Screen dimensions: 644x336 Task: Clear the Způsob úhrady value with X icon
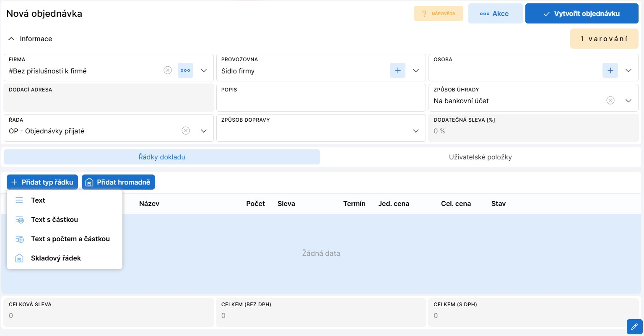coord(610,100)
